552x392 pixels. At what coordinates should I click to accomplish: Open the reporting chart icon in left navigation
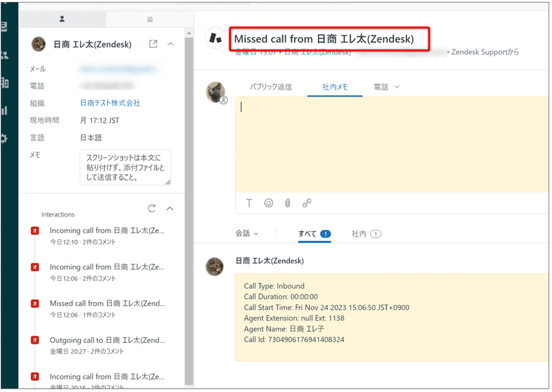[4, 110]
